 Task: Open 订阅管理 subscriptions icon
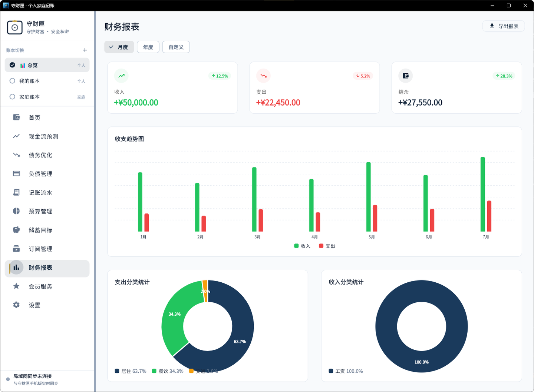pyautogui.click(x=16, y=249)
